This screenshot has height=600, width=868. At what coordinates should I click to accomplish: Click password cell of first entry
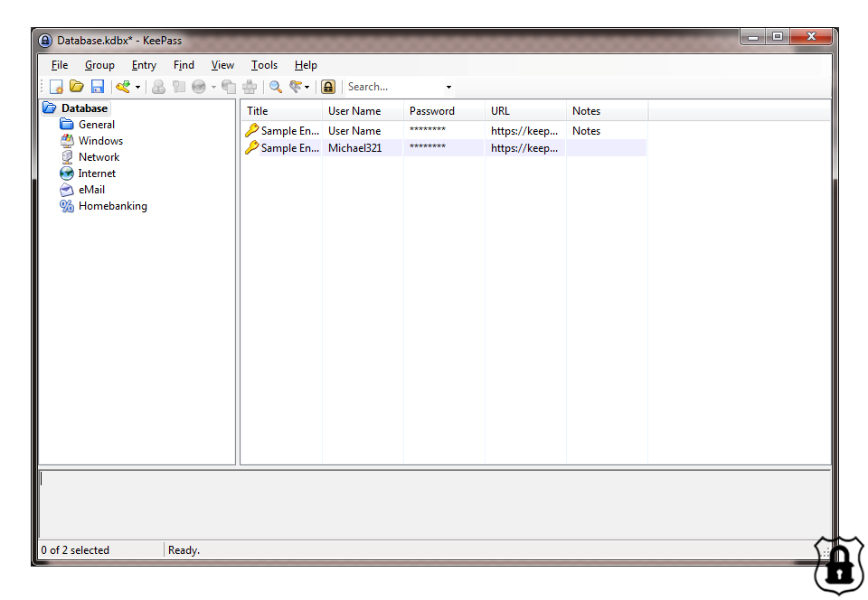coord(444,130)
